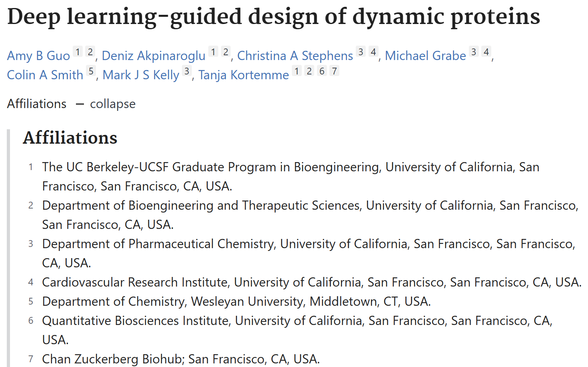The width and height of the screenshot is (588, 367).
Task: Click affiliation badge 2 after Amy B Guo
Action: (x=90, y=52)
